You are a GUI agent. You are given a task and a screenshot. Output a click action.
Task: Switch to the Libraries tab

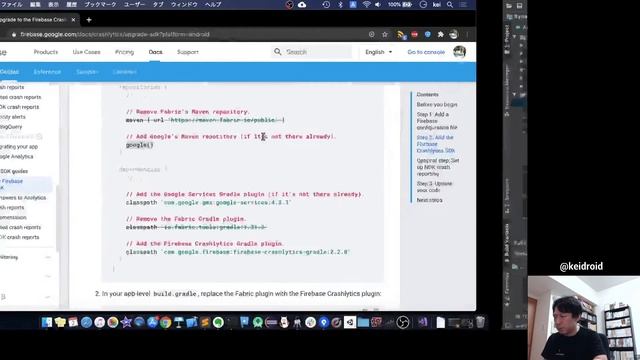pyautogui.click(x=124, y=72)
